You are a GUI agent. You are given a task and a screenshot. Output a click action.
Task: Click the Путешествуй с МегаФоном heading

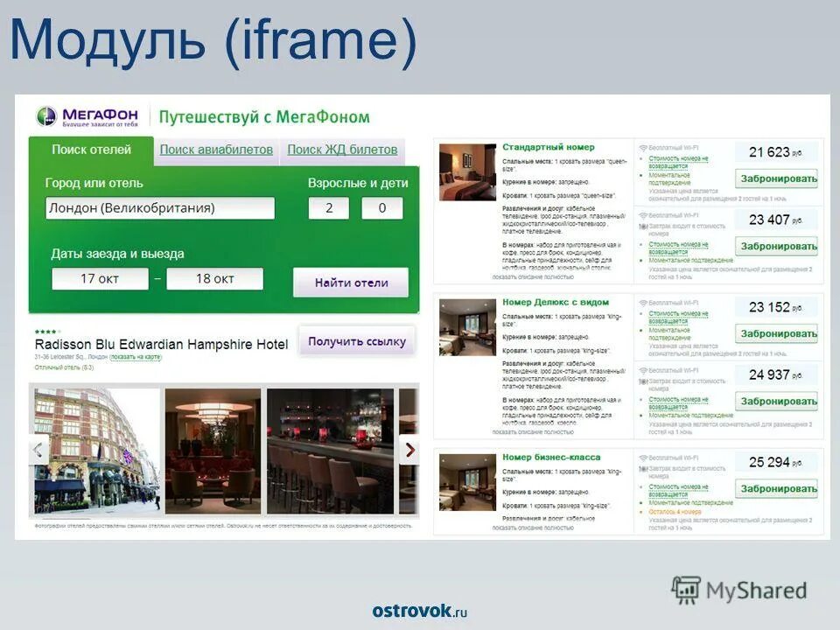[264, 116]
